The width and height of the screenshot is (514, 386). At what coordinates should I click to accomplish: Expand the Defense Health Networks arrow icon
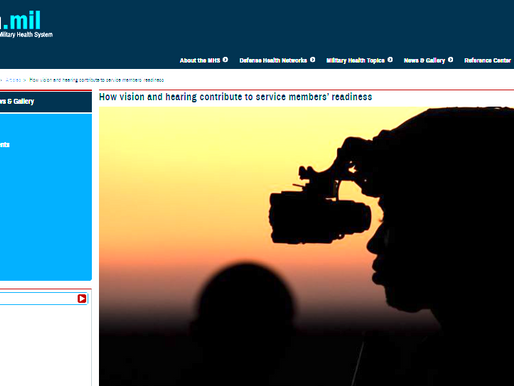[312, 60]
